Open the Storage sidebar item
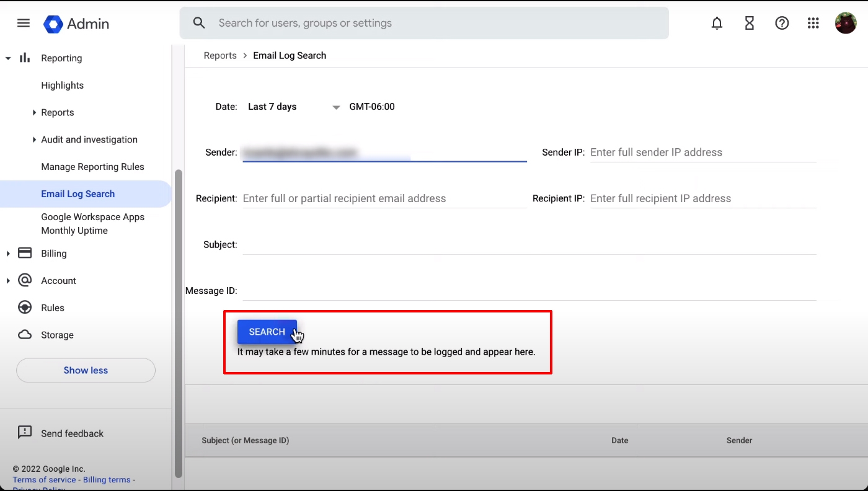 57,335
